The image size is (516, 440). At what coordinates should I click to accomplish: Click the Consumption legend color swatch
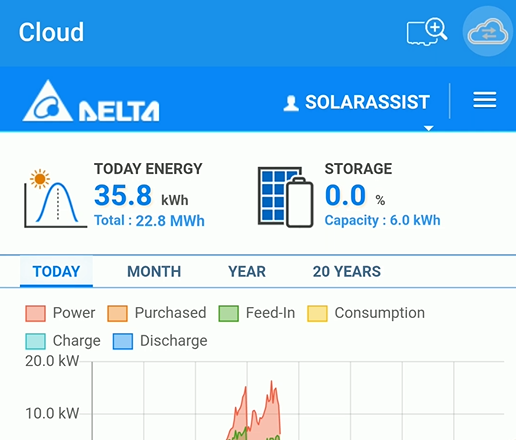click(x=317, y=314)
